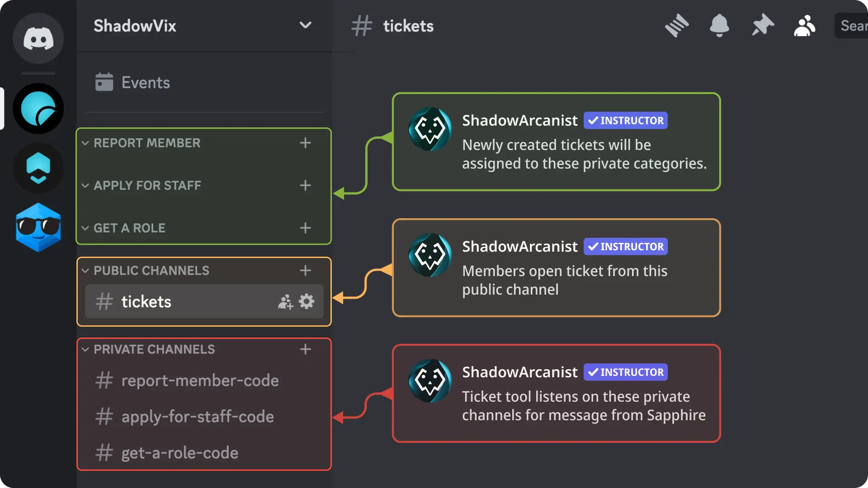Click hash icon next to tickets header

(362, 26)
